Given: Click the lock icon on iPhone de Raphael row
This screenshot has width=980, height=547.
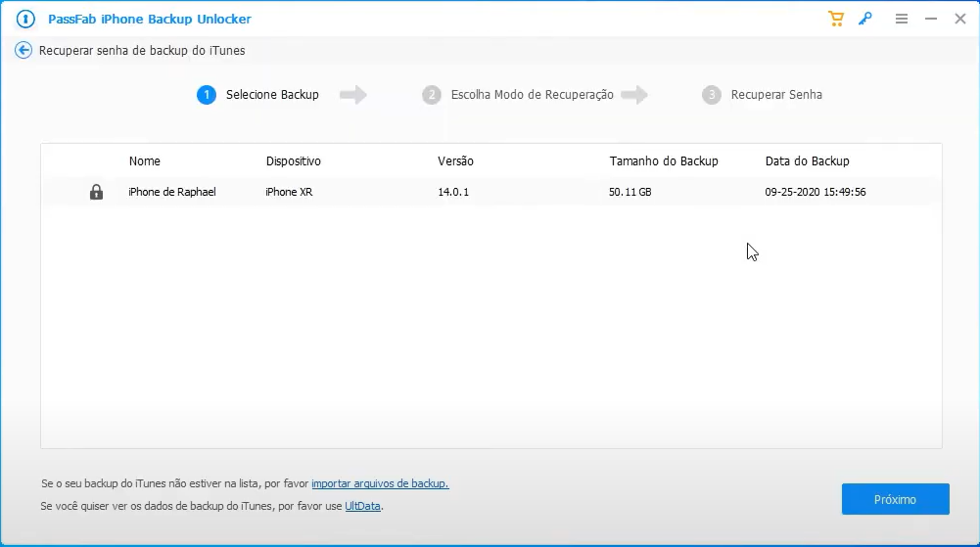Looking at the screenshot, I should click(x=96, y=192).
